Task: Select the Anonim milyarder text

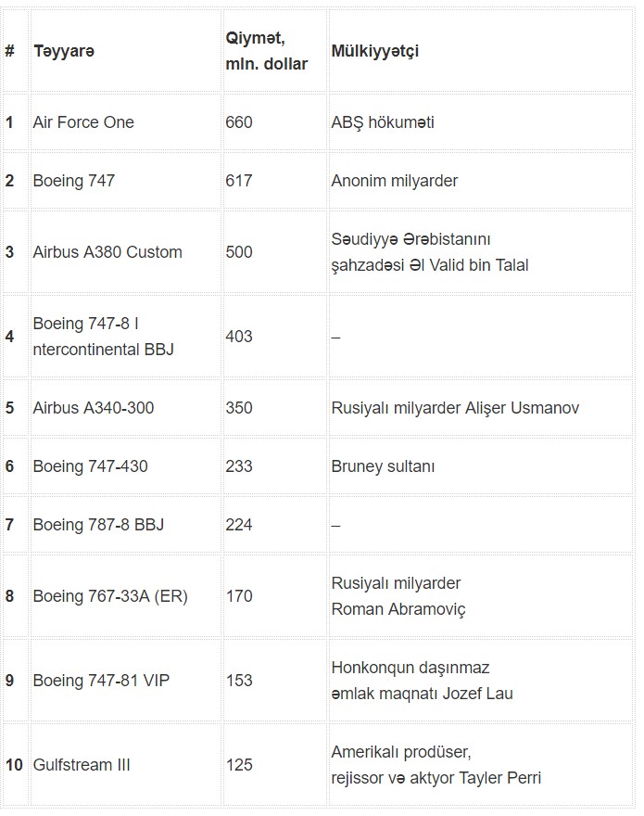Action: click(395, 181)
